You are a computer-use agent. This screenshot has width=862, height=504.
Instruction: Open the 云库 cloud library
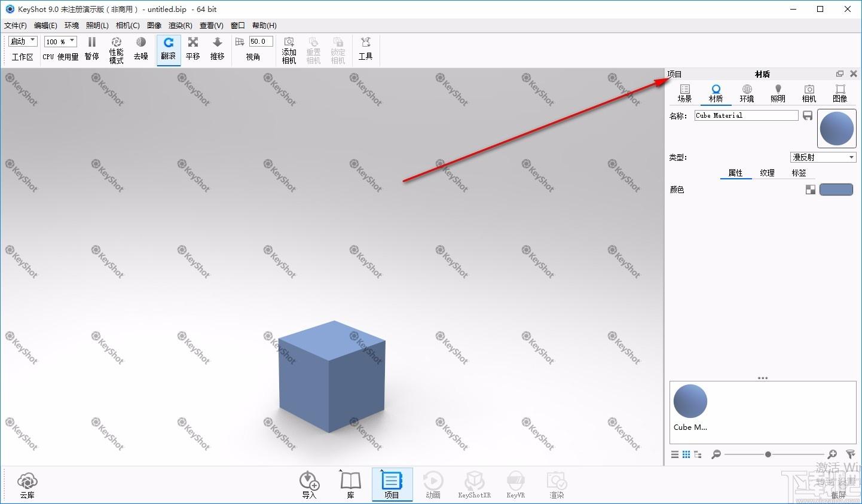(x=27, y=485)
